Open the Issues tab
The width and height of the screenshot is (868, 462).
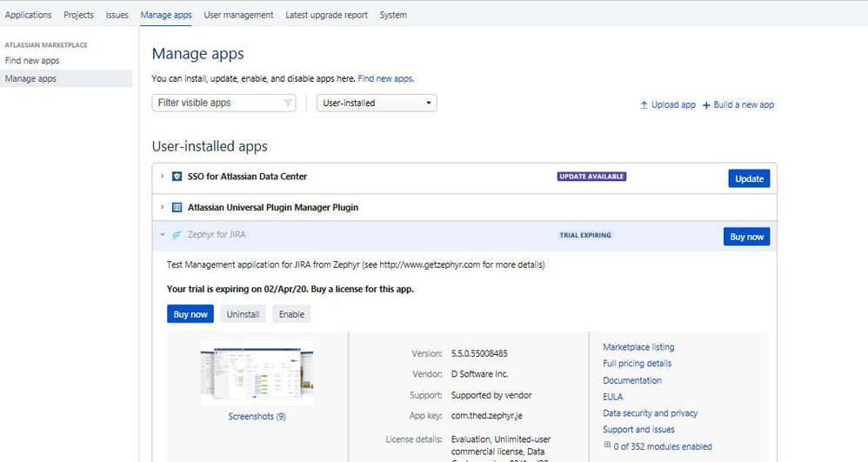coord(117,15)
